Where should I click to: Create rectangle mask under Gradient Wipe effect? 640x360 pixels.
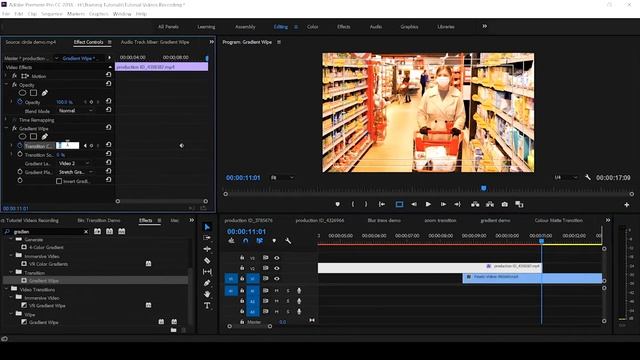[33, 137]
